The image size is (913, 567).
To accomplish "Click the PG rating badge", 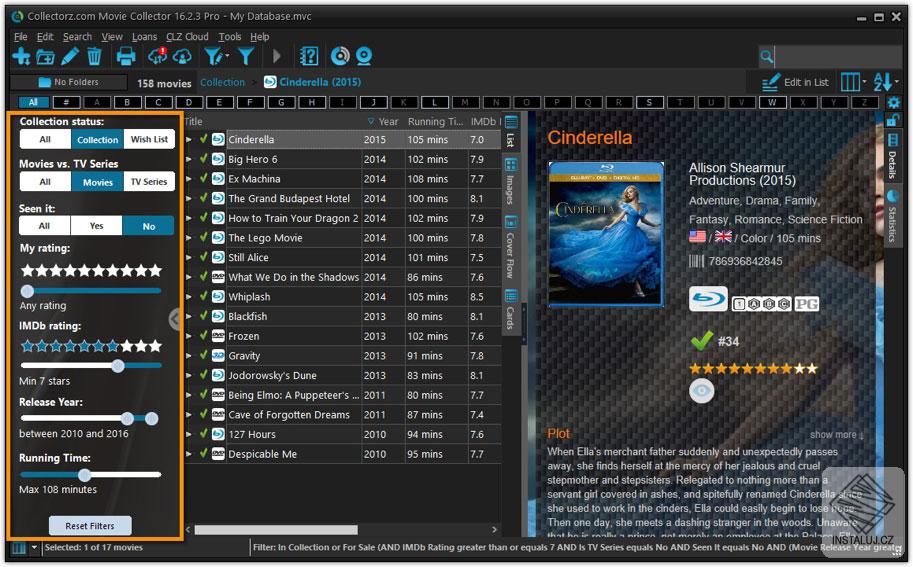I will click(806, 304).
